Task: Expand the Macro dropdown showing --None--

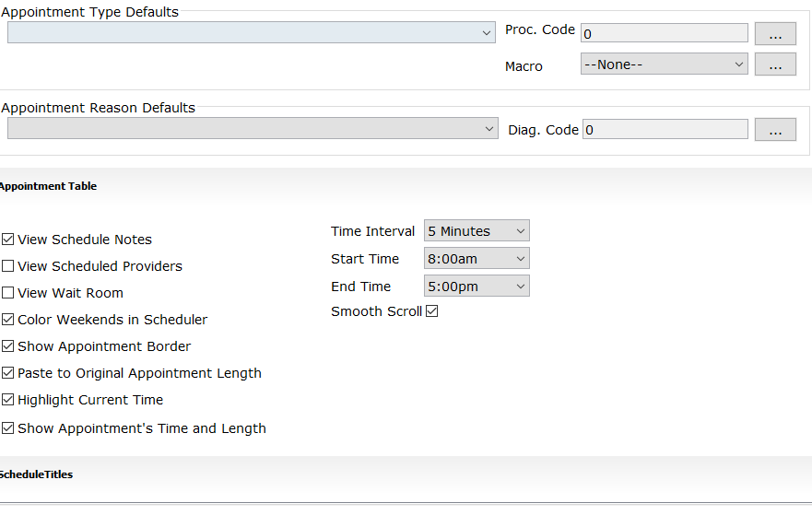Action: pos(664,64)
